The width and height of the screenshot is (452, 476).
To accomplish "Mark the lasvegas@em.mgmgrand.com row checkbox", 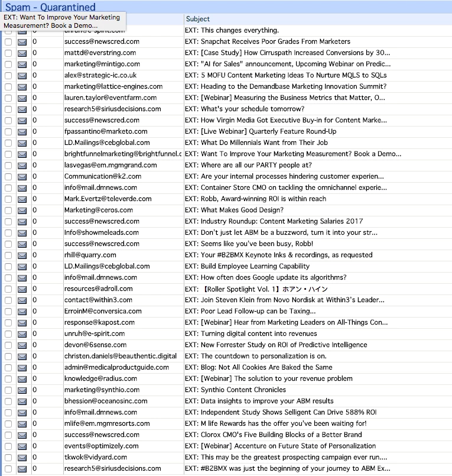I will tap(8, 166).
